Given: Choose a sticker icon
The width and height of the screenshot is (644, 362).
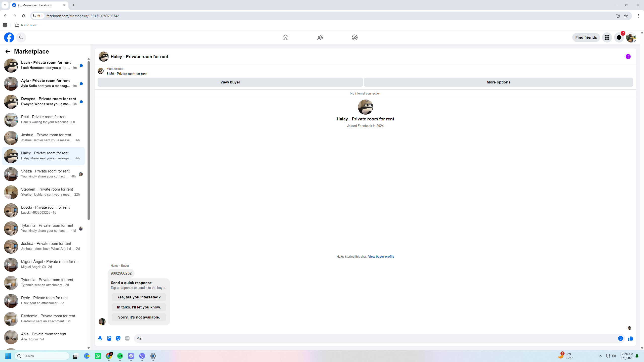Looking at the screenshot, I should [118, 338].
